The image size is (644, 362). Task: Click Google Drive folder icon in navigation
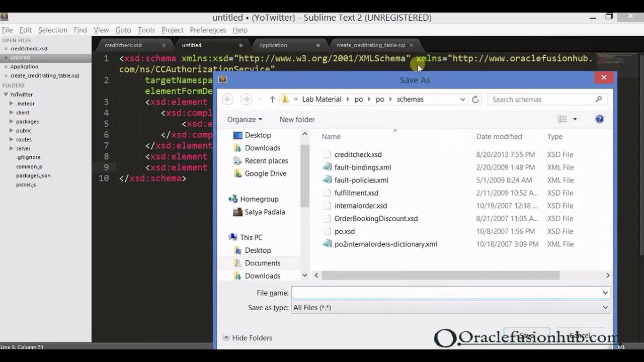coord(237,173)
